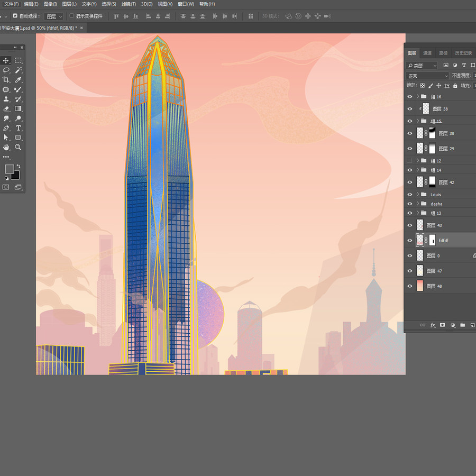Select the Zoom magnifier tool
The image size is (476, 476).
coord(18,147)
